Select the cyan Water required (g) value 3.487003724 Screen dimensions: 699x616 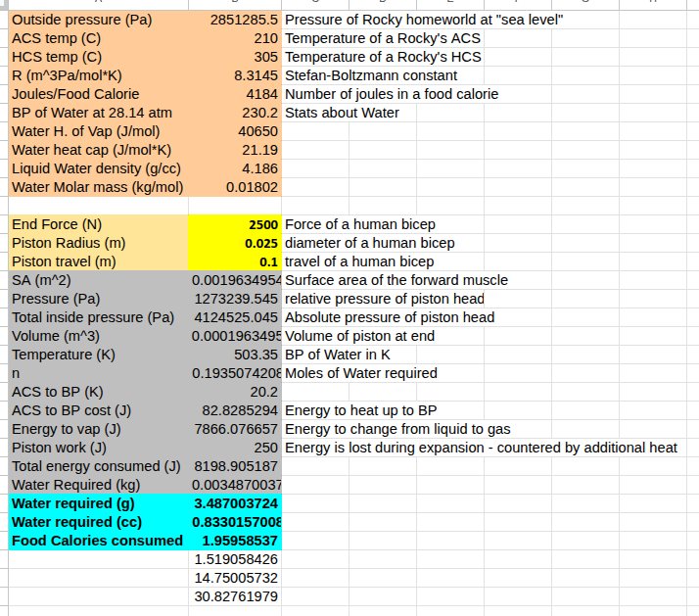235,503
